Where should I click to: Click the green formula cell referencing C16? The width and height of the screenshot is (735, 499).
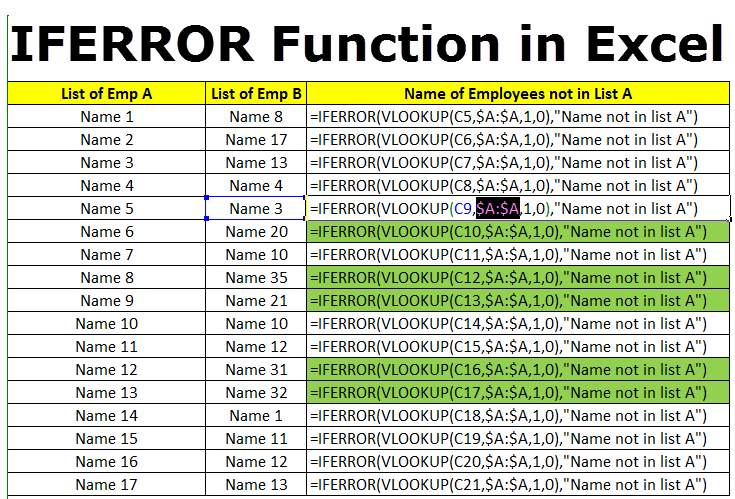(x=518, y=369)
